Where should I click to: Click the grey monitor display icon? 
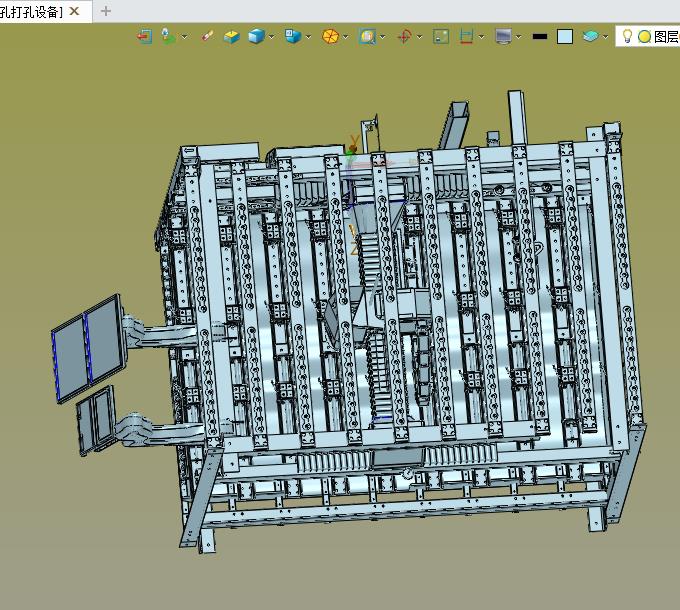tap(503, 36)
